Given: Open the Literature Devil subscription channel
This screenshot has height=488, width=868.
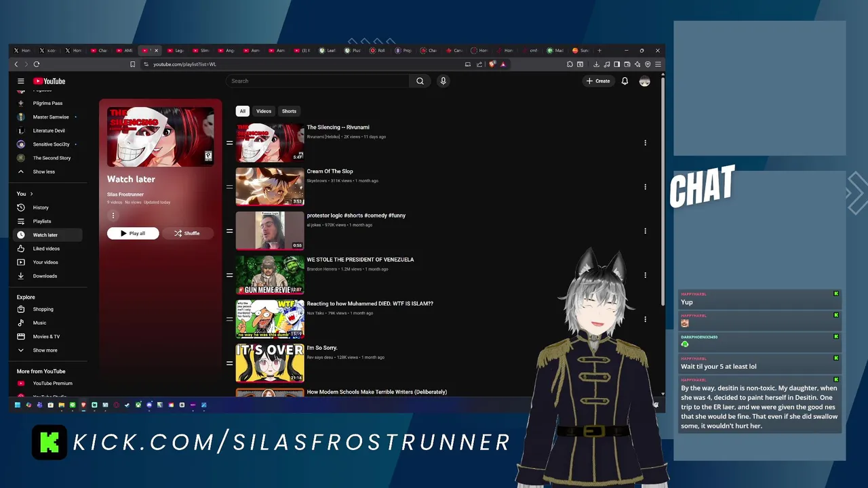Looking at the screenshot, I should click(x=49, y=130).
